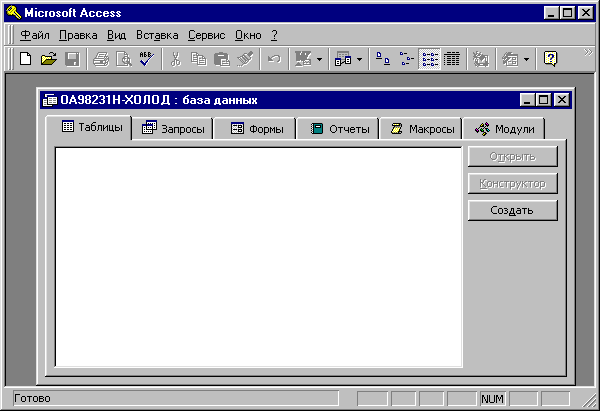Switch to the Запросы tab
The width and height of the screenshot is (600, 411).
tap(173, 129)
